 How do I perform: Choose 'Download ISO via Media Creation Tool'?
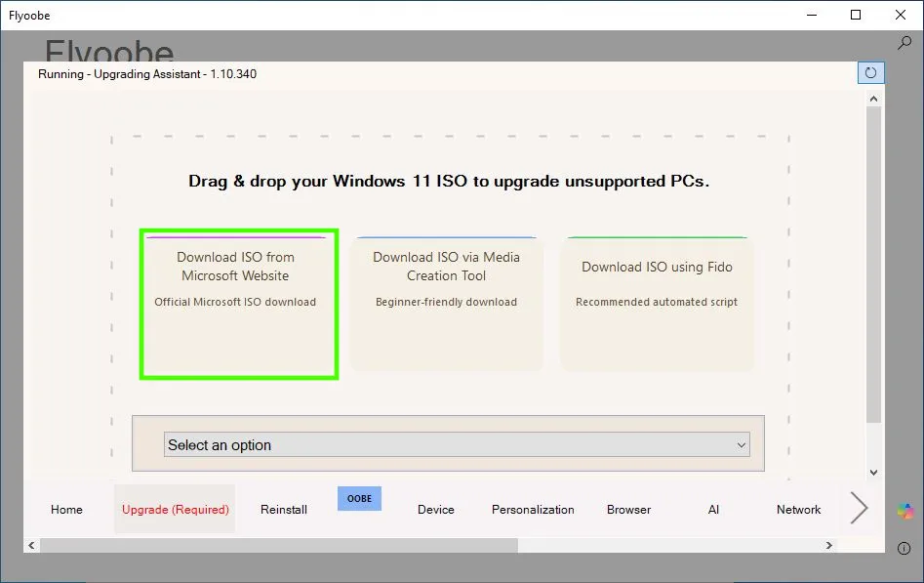(446, 303)
